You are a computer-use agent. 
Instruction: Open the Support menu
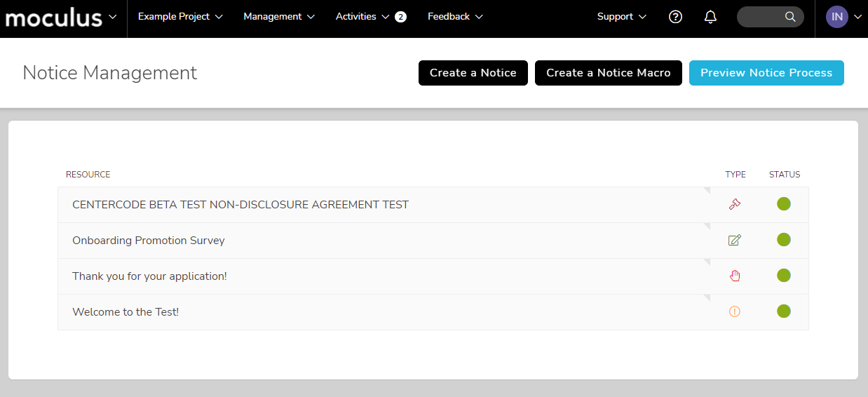[x=622, y=17]
